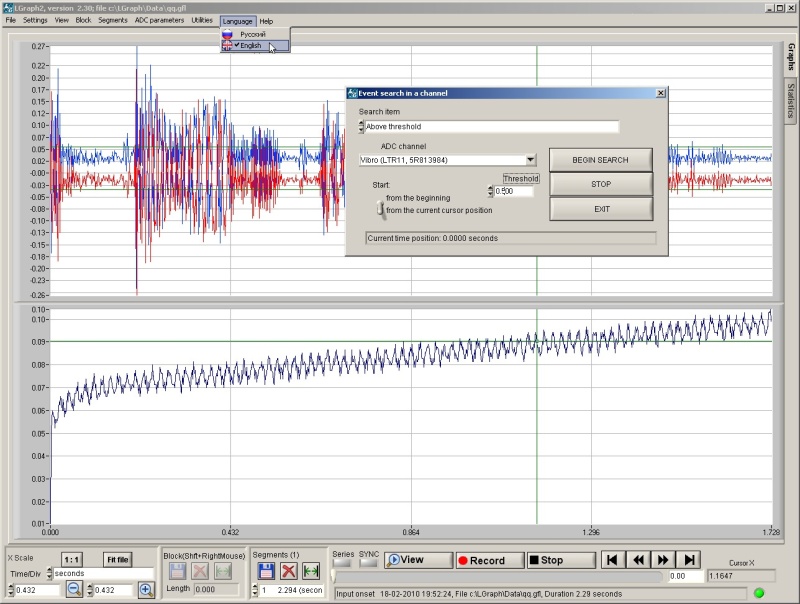Jump to the end with the skip-forward button
Viewport: 800px width, 604px height.
[689, 560]
